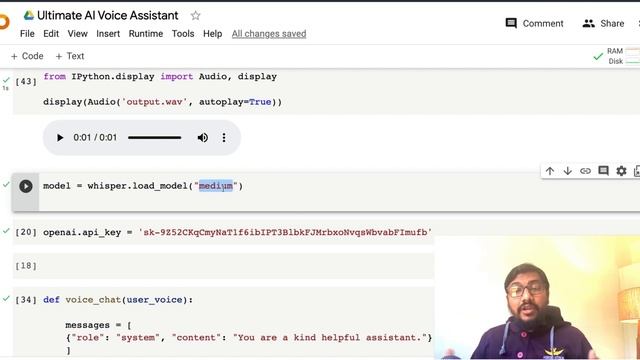Open the Runtime menu
The image size is (640, 360).
pyautogui.click(x=146, y=34)
